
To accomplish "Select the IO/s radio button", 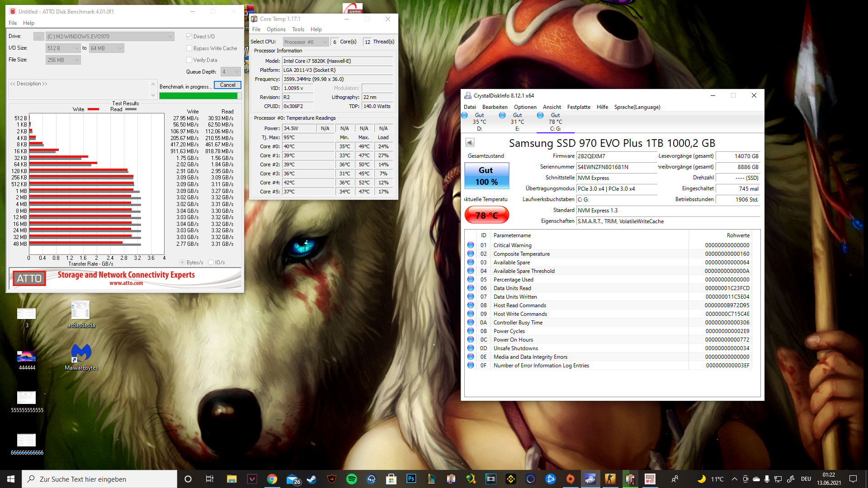I will pos(211,263).
